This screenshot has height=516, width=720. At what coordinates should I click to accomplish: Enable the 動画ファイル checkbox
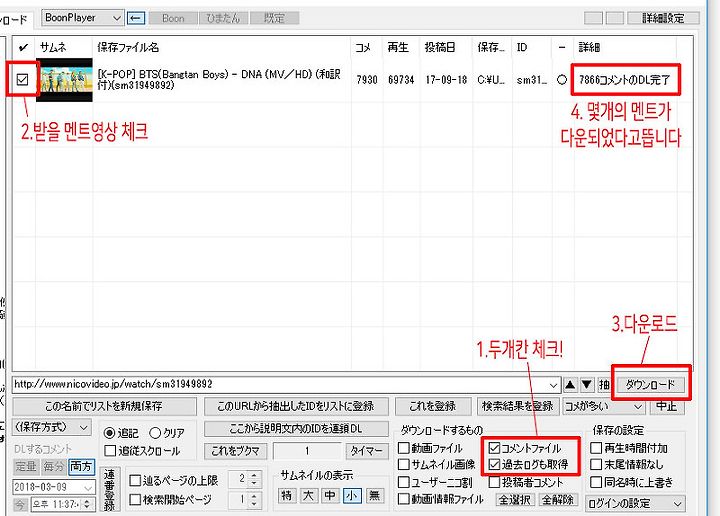coord(404,448)
